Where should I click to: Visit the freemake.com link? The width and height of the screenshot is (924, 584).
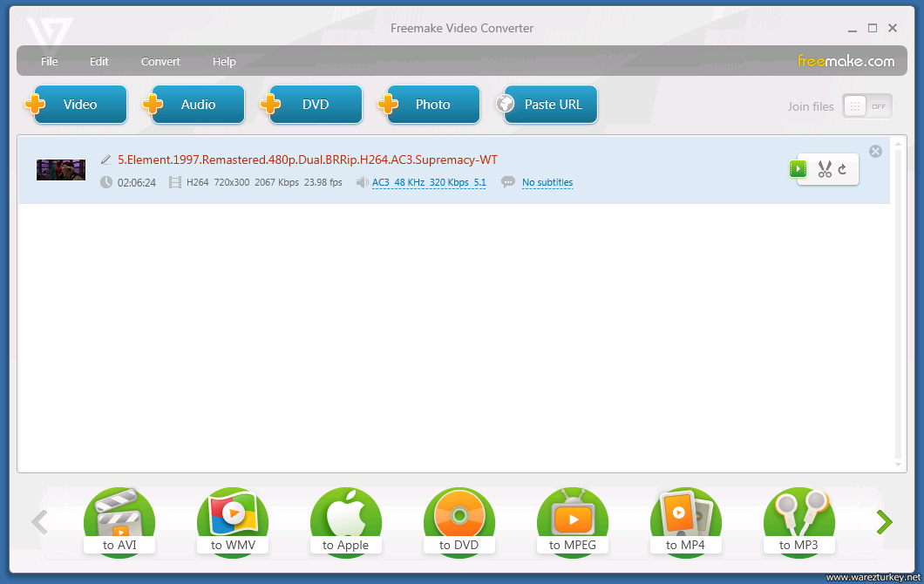click(x=846, y=61)
